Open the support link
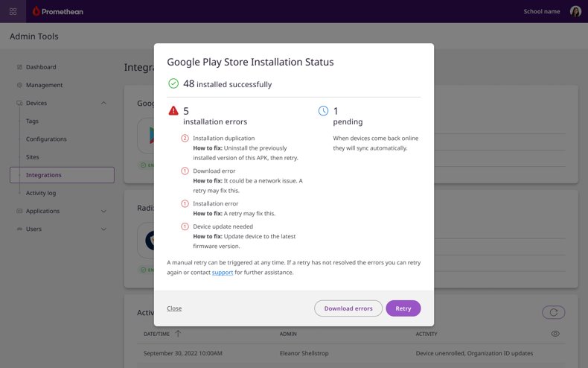 223,272
